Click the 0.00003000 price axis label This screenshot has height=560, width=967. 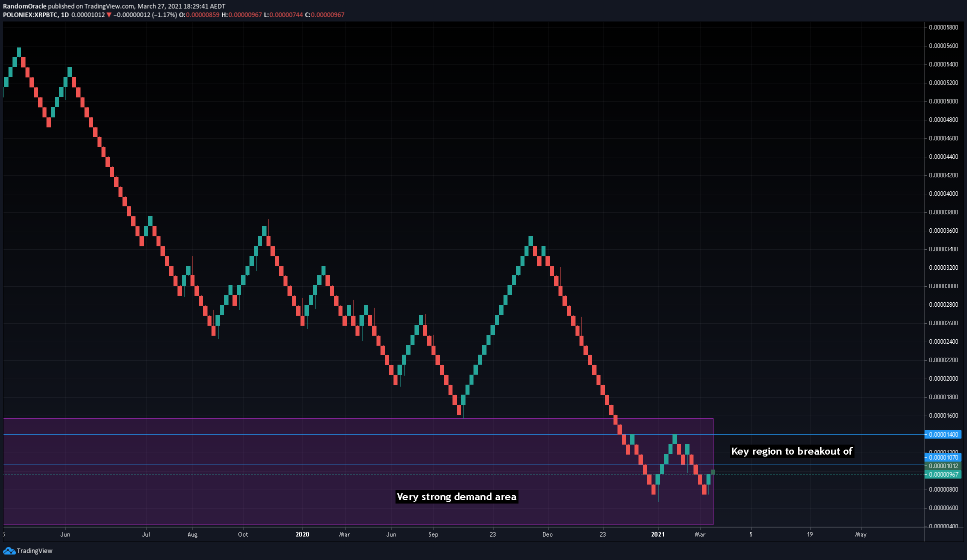(x=943, y=286)
